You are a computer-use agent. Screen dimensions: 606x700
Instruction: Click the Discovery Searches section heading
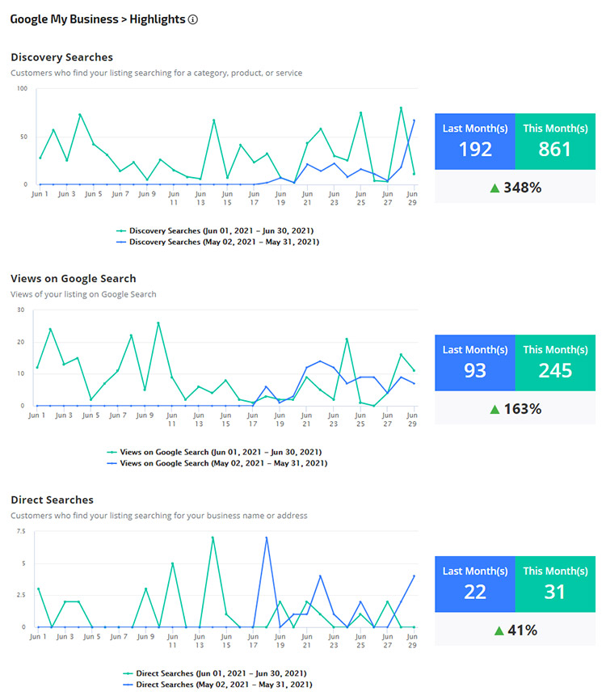(61, 57)
